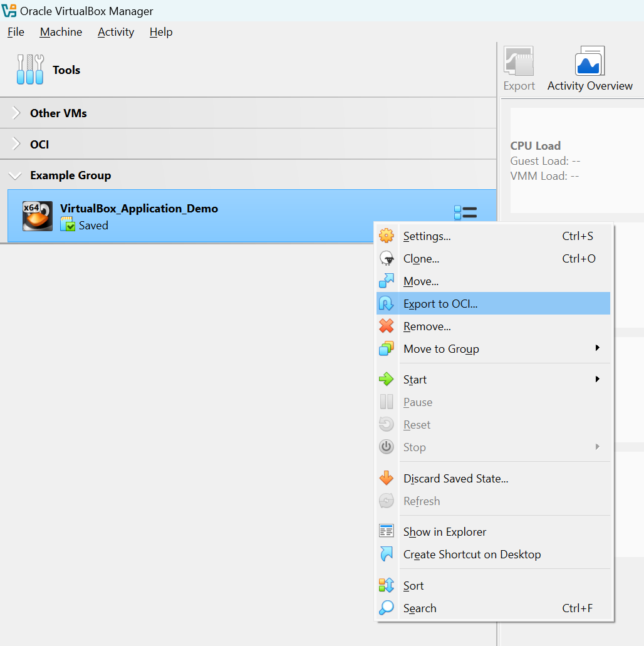Click the Refresh icon in context menu
This screenshot has height=646, width=644.
[x=387, y=501]
